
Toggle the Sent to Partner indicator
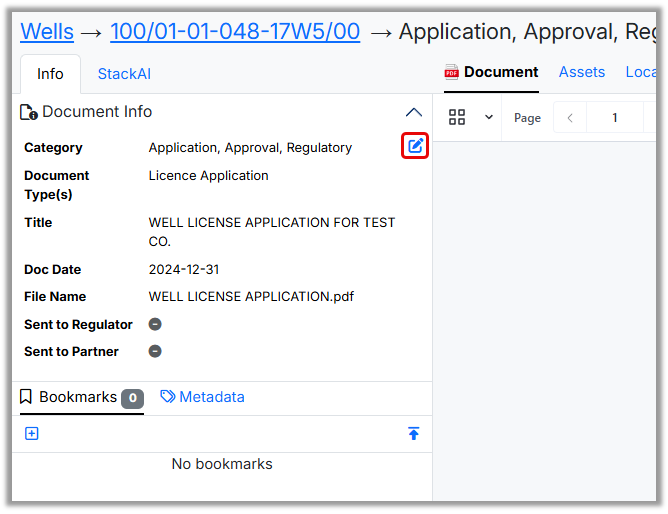[x=155, y=351]
